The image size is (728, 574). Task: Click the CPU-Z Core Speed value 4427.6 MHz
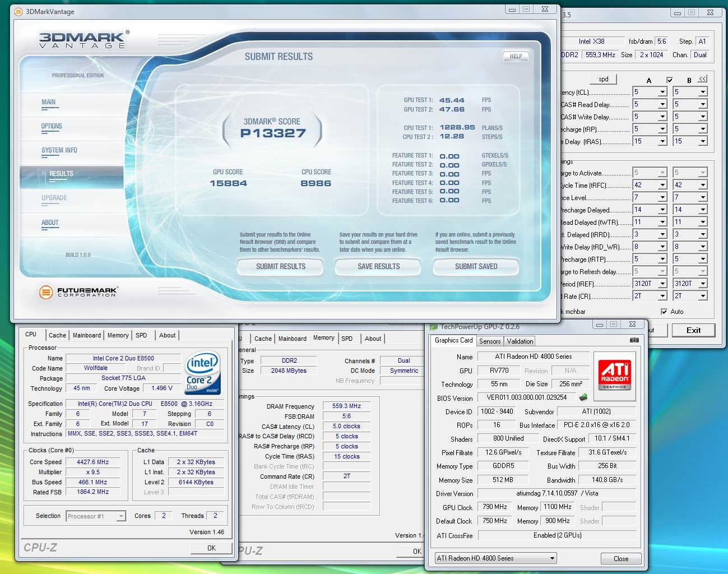tap(93, 462)
